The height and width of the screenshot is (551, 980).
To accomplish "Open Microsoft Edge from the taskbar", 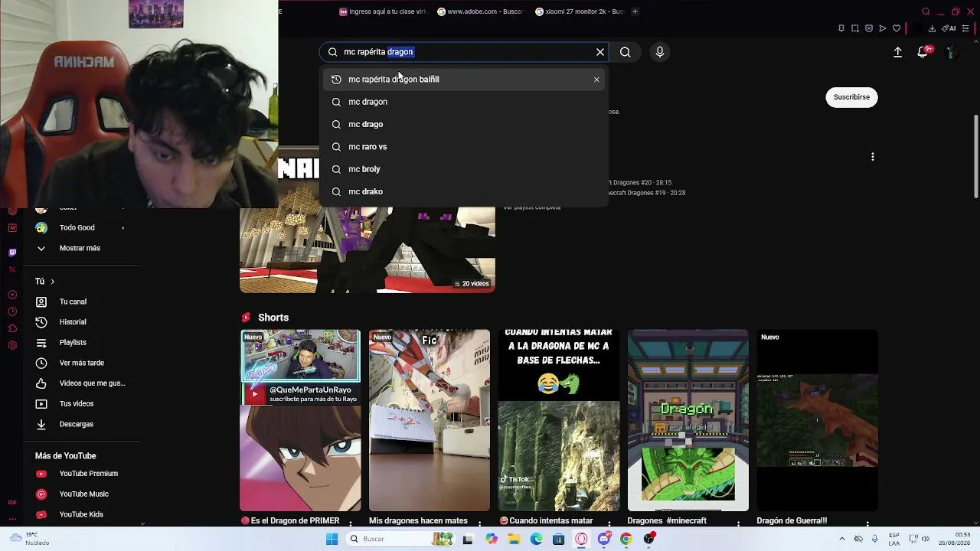I will pos(537,539).
